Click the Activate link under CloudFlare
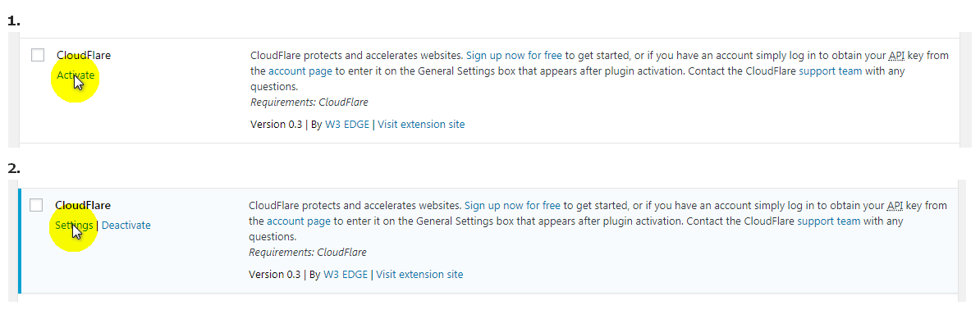This screenshot has height=310, width=980. [76, 75]
